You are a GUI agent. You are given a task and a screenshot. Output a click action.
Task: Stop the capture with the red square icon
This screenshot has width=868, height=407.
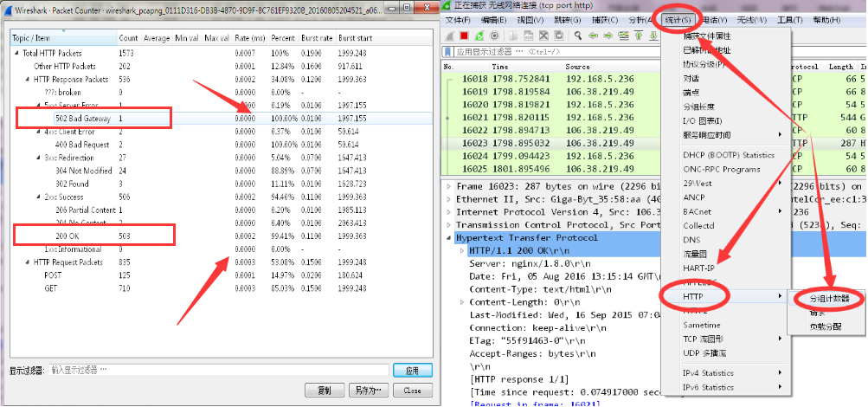coord(465,36)
